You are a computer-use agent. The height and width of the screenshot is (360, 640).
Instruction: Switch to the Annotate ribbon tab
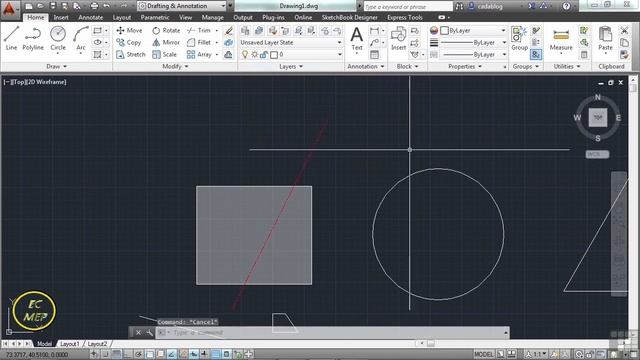91,18
